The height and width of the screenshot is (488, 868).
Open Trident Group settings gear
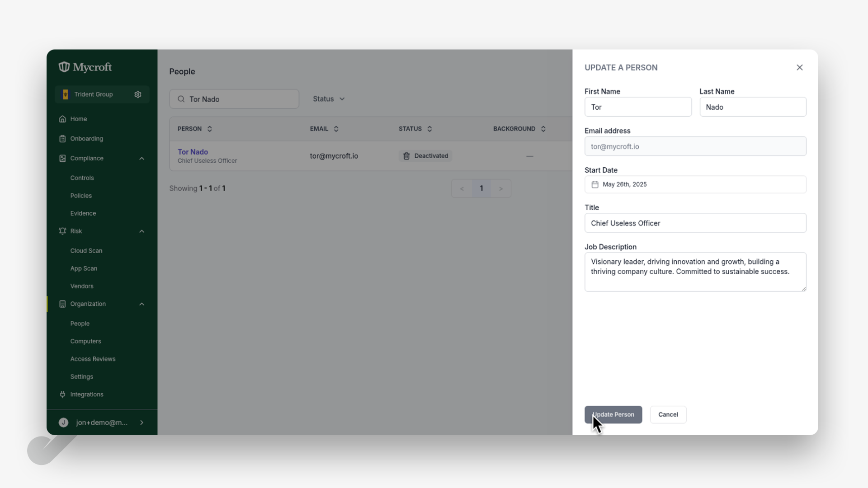138,94
